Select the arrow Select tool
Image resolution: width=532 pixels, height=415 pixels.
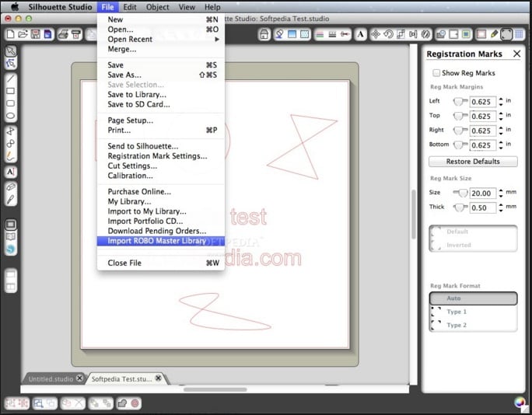(x=11, y=51)
